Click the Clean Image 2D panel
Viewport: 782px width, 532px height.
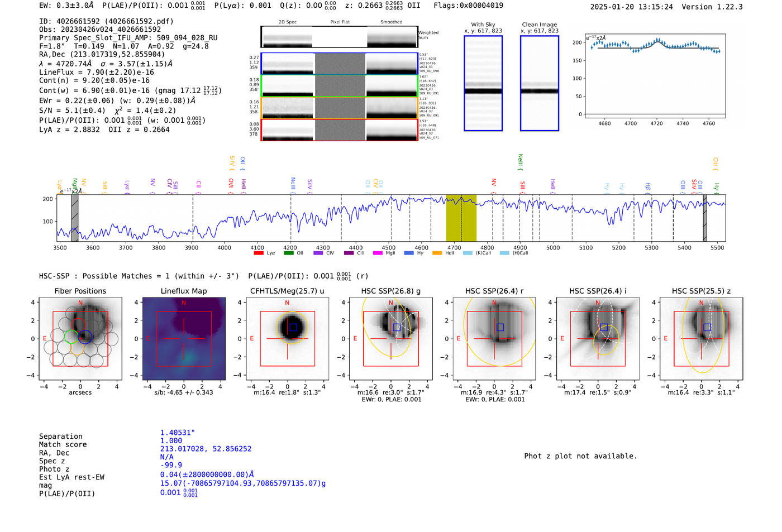pyautogui.click(x=540, y=83)
